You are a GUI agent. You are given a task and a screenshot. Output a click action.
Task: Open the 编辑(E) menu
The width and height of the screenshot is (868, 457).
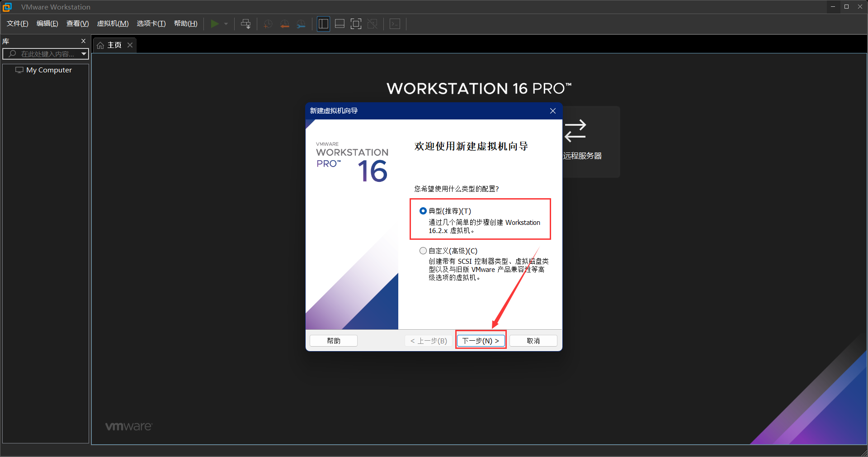[47, 24]
